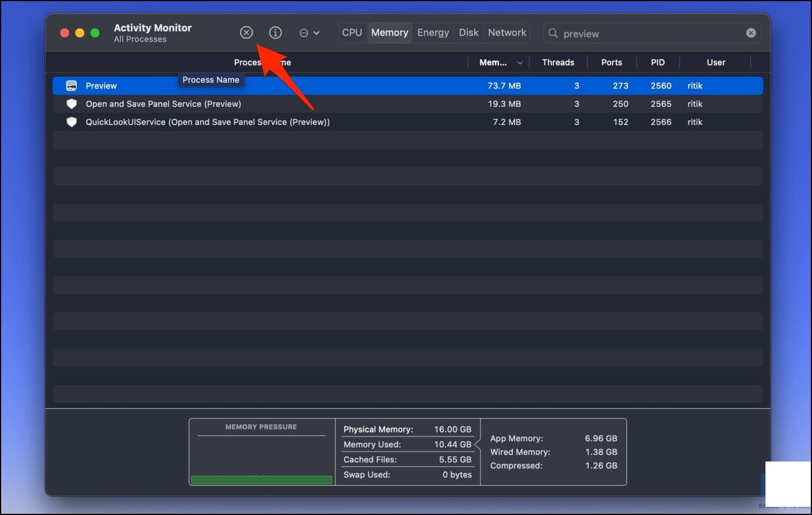The image size is (812, 515).
Task: Switch to the Disk tab
Action: coord(468,33)
